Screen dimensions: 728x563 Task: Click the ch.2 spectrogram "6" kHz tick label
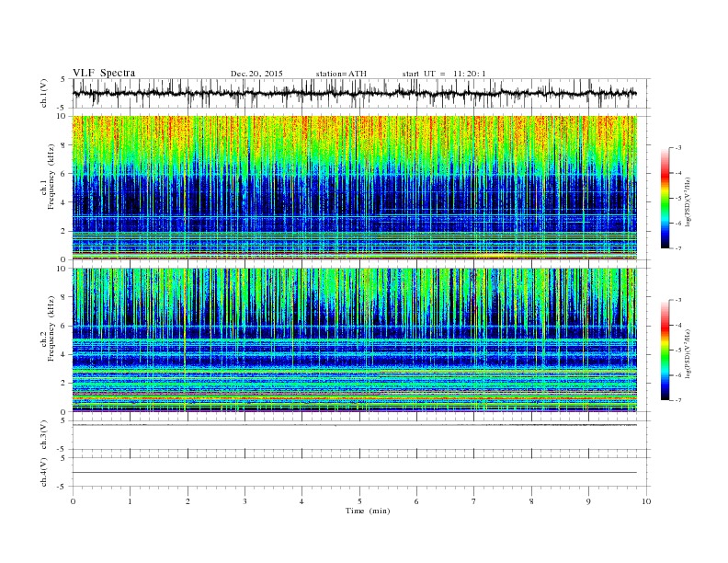coord(63,326)
